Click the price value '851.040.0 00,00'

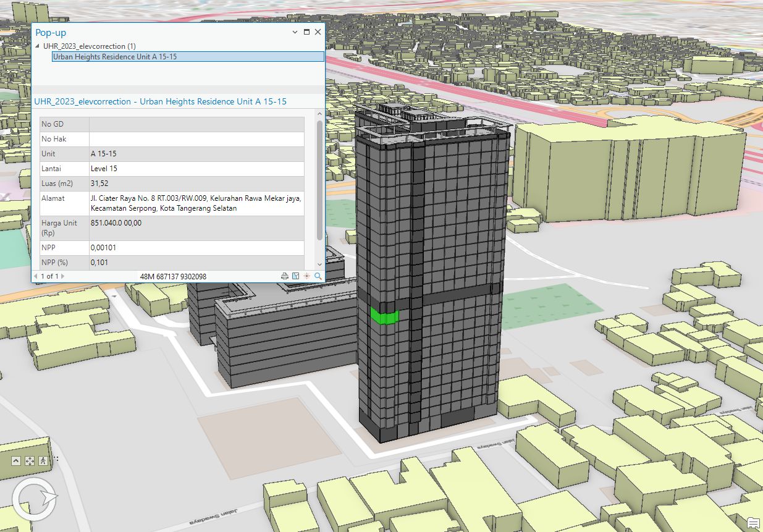pyautogui.click(x=116, y=223)
